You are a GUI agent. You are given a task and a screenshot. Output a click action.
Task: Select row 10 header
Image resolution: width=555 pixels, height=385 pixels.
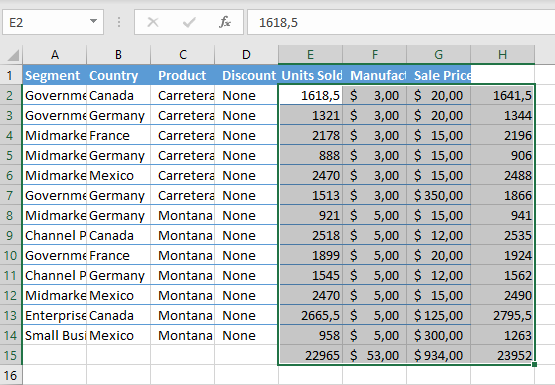11,255
